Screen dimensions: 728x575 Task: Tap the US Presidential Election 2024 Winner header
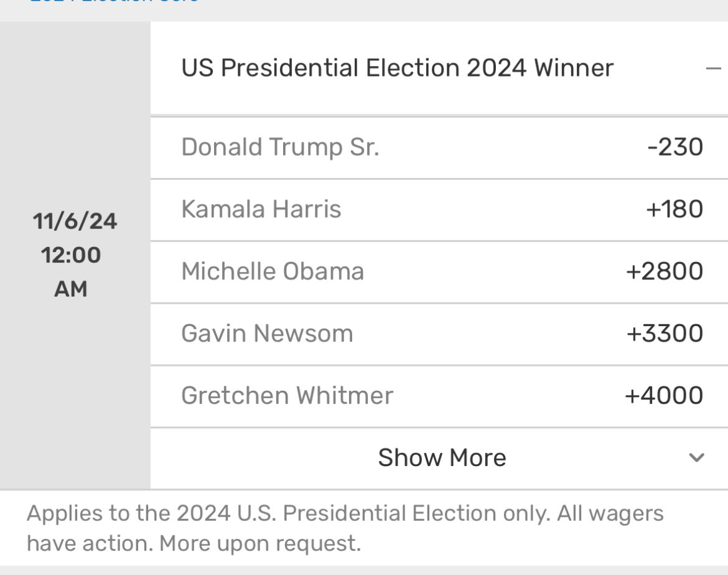[397, 68]
